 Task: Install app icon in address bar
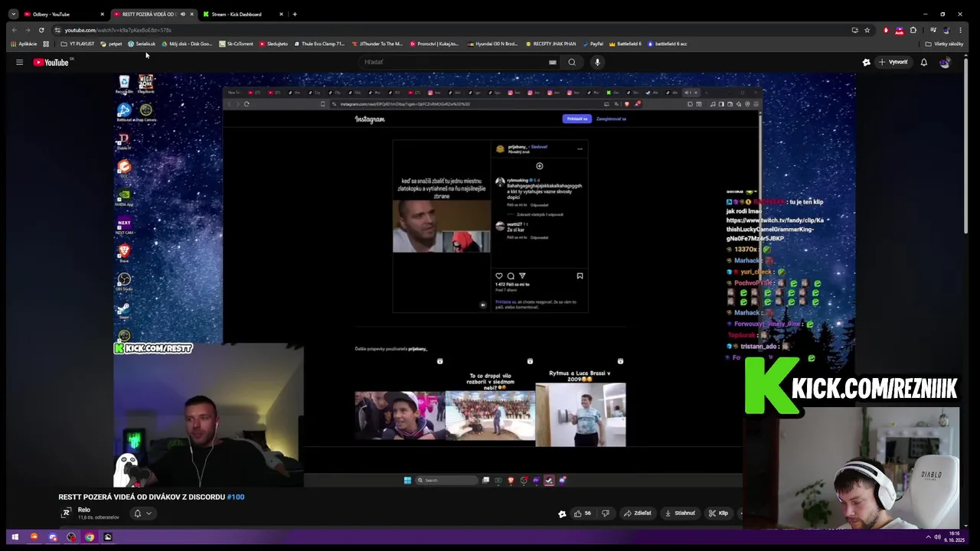click(x=854, y=30)
